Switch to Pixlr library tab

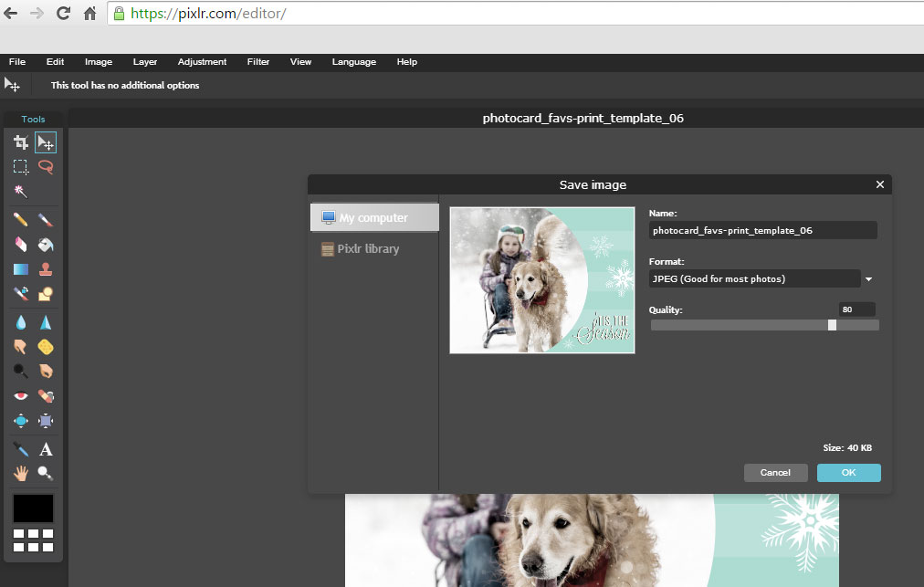(367, 249)
